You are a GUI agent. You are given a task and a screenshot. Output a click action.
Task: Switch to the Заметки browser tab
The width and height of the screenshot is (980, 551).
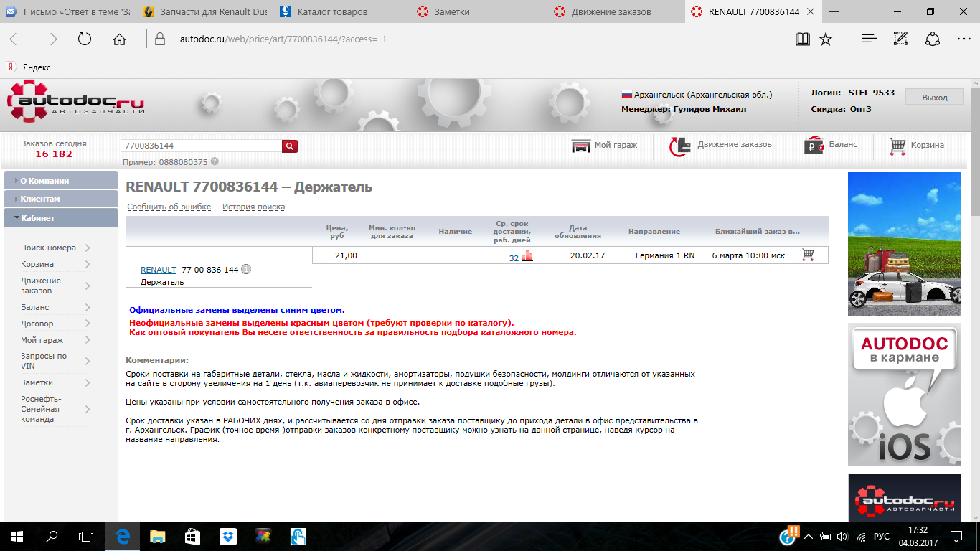point(478,12)
